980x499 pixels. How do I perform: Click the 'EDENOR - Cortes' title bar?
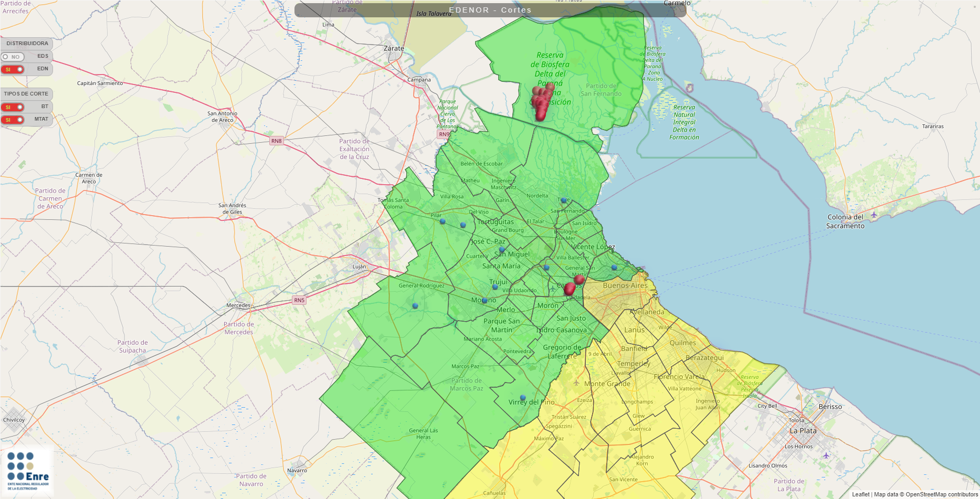(x=490, y=10)
